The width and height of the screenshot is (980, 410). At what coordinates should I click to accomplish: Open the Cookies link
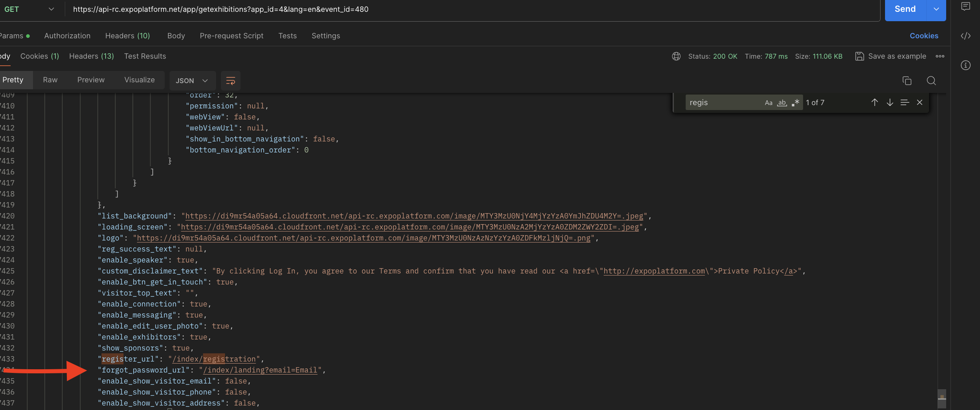924,36
